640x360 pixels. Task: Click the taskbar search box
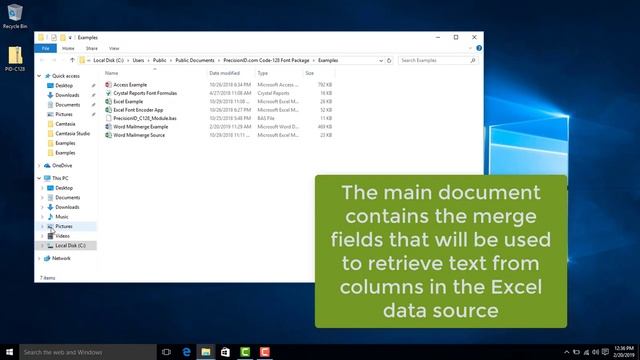coord(88,352)
